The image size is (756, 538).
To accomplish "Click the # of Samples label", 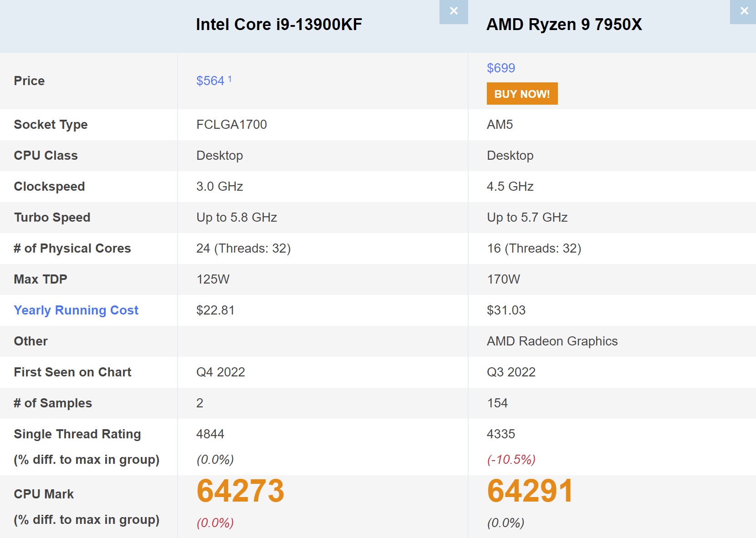I will tap(53, 403).
